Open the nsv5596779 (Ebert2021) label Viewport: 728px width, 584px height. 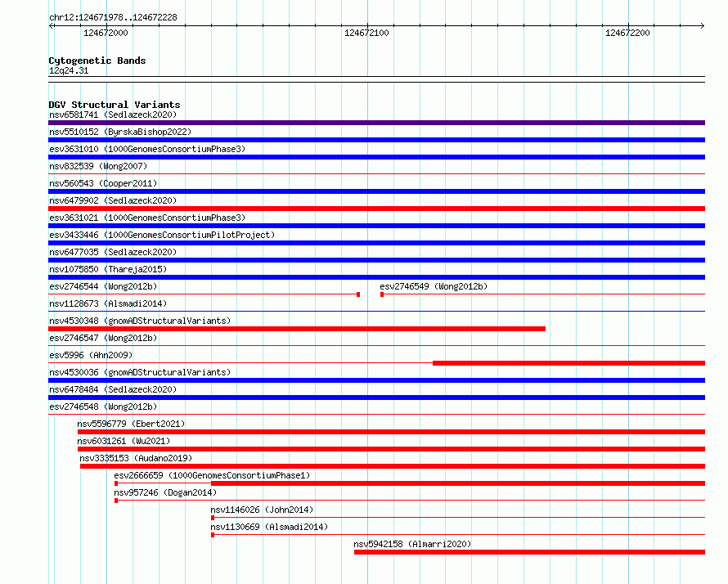tap(131, 424)
